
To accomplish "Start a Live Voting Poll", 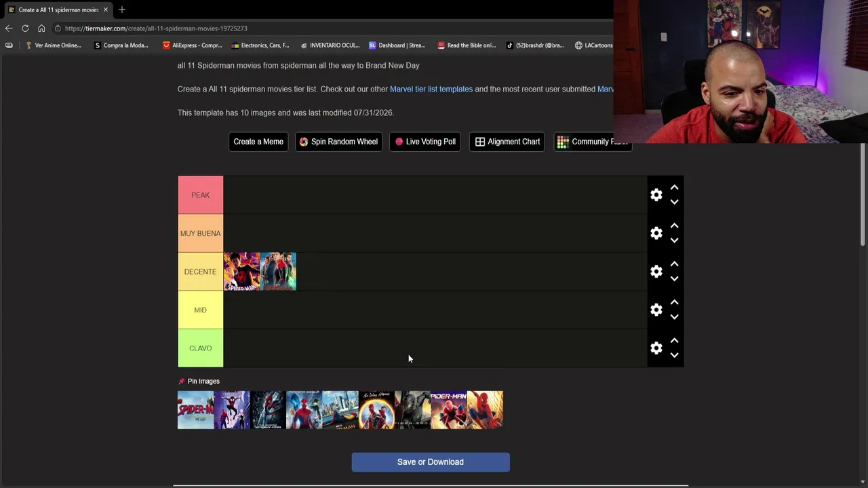I will click(425, 142).
